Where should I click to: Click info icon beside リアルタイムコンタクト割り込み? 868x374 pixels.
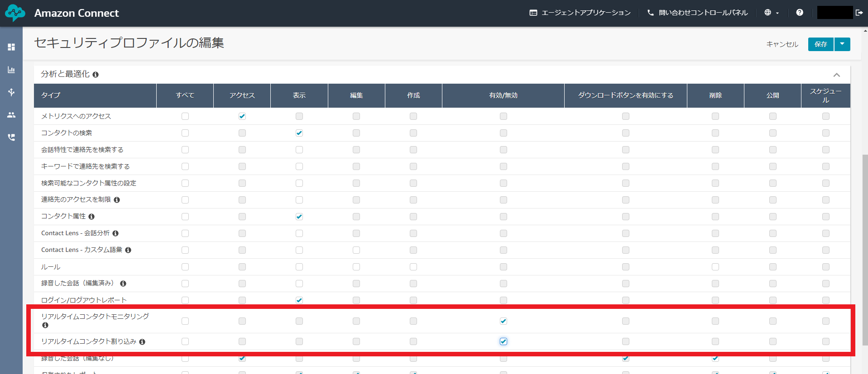tap(142, 342)
